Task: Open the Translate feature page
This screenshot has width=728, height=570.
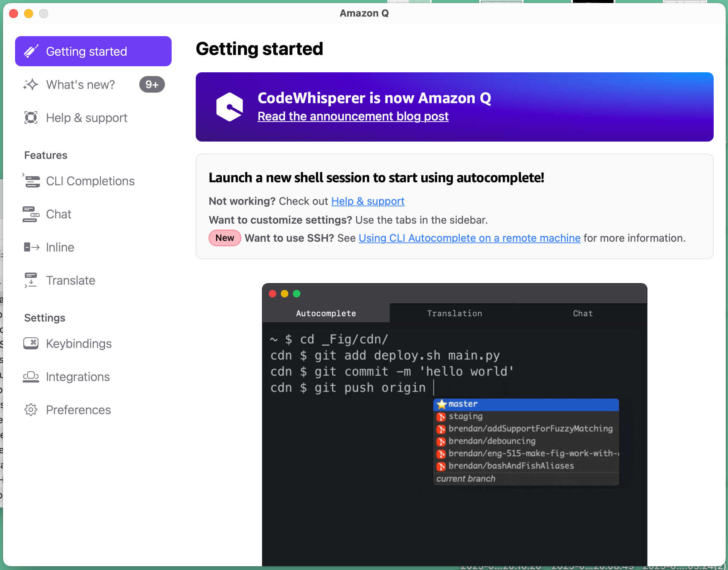Action: click(x=93, y=280)
